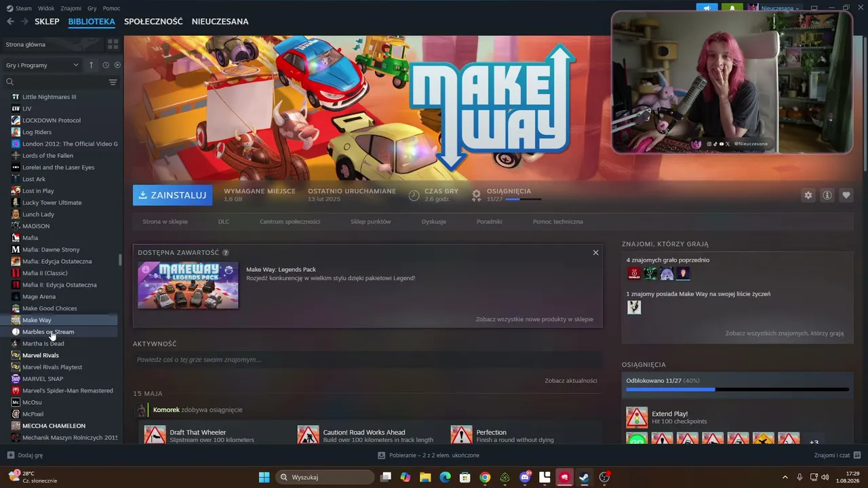Click the top achievements progress bar
The image size is (868, 488).
point(523,199)
